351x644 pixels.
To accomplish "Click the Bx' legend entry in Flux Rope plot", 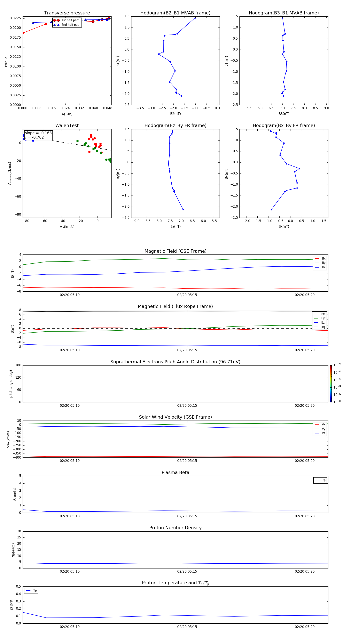I will tap(320, 314).
